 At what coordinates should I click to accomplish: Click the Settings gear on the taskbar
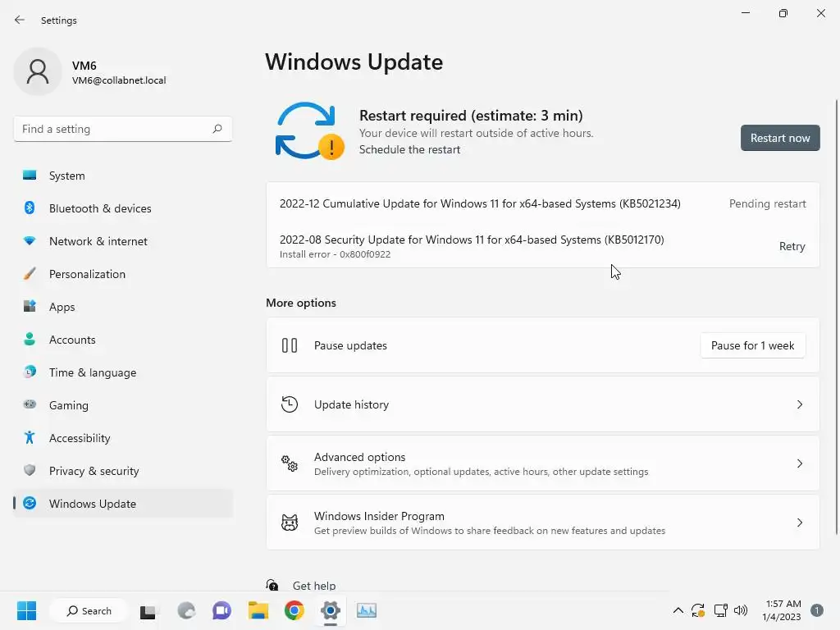(331, 610)
